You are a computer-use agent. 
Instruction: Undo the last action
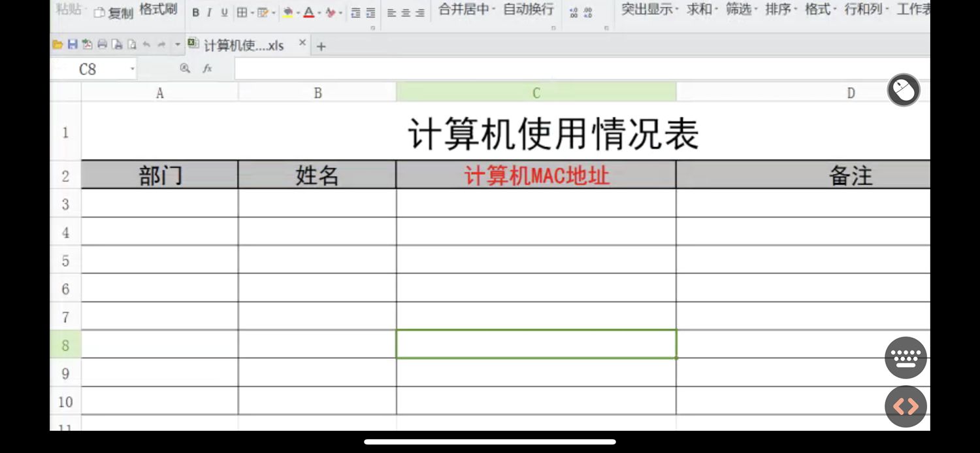(x=146, y=44)
